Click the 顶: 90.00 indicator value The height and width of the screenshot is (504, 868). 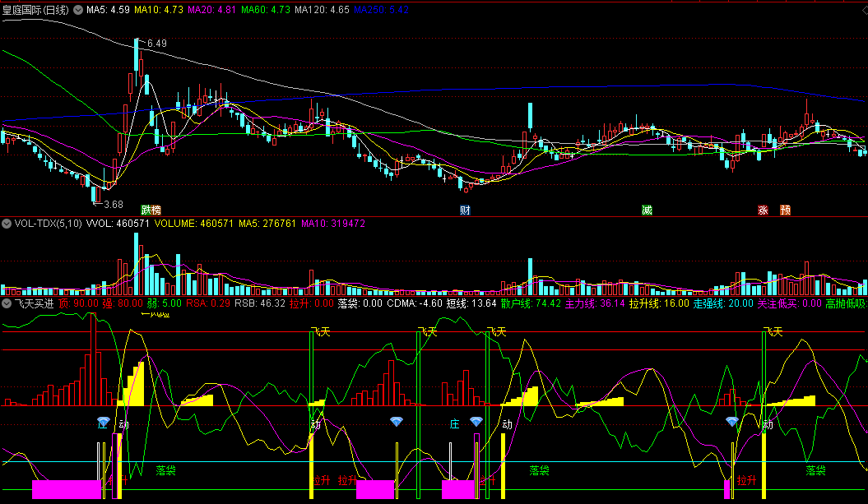(x=78, y=303)
